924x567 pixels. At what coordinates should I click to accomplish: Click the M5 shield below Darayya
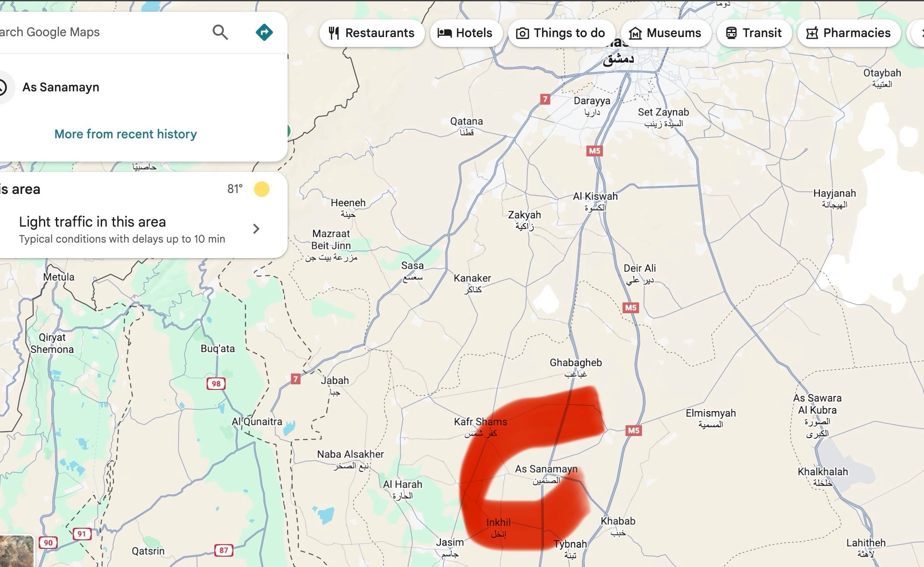pyautogui.click(x=594, y=151)
